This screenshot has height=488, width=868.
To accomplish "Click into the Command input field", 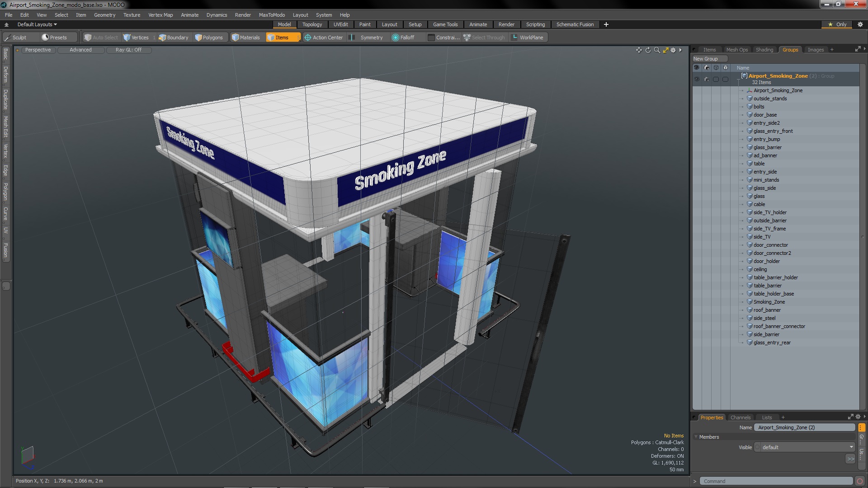I will coord(776,481).
